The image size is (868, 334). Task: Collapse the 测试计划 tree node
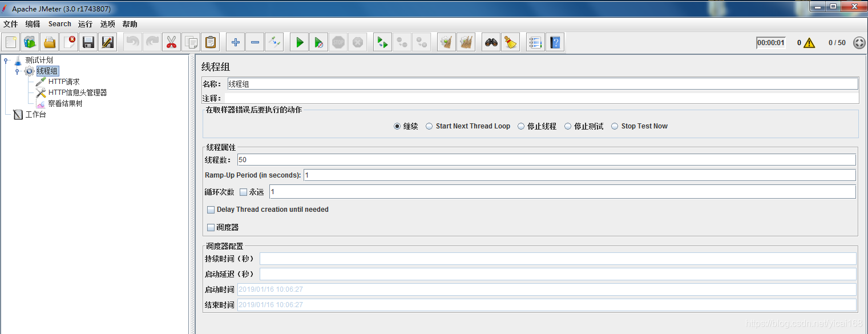[x=6, y=60]
